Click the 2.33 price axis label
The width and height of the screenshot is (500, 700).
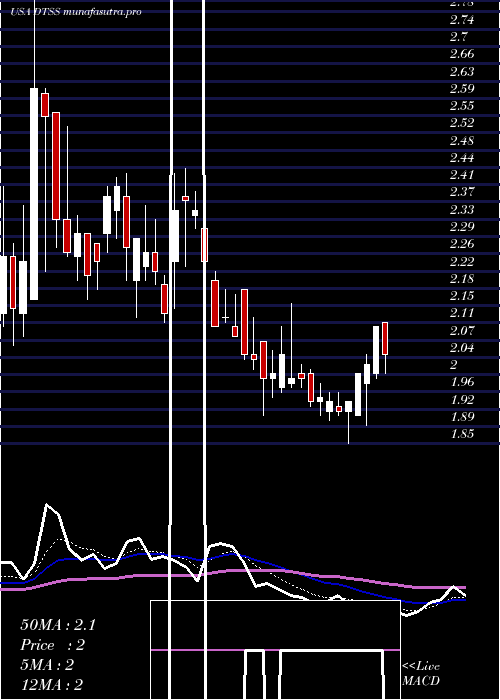[x=462, y=209]
